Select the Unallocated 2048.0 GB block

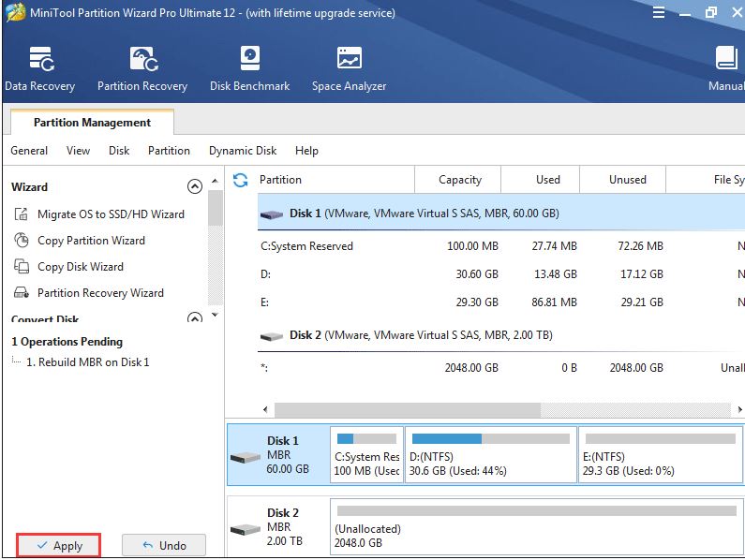(x=536, y=526)
